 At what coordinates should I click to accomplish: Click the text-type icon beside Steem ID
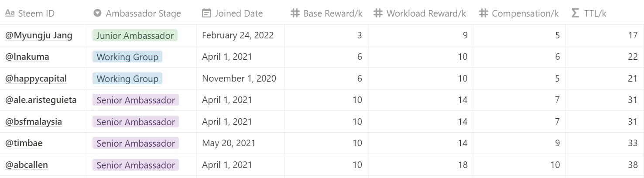tap(10, 13)
